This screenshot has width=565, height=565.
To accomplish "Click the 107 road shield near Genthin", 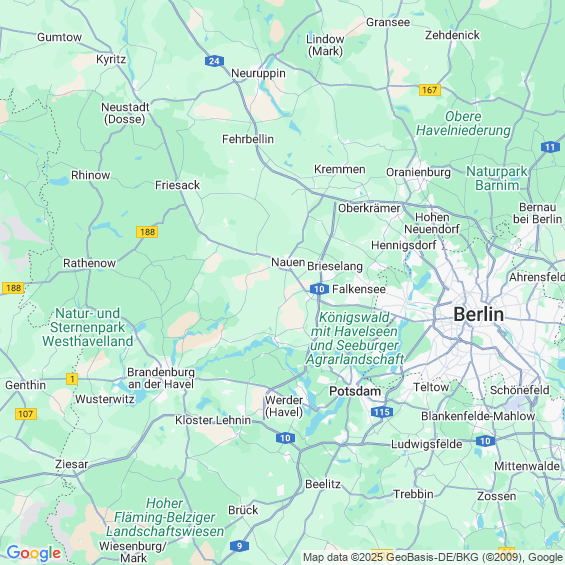I will pos(26,414).
